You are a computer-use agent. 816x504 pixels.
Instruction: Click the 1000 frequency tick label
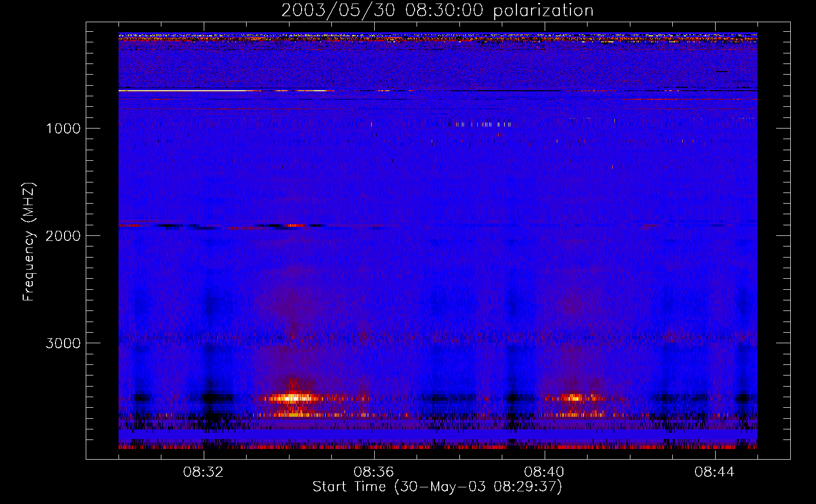[x=64, y=129]
